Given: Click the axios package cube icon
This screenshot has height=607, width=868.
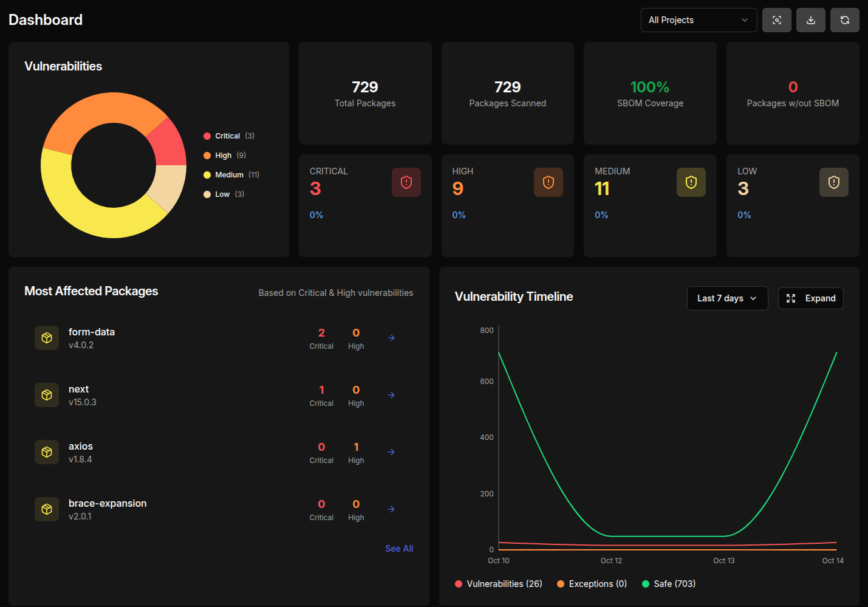Looking at the screenshot, I should click(47, 452).
